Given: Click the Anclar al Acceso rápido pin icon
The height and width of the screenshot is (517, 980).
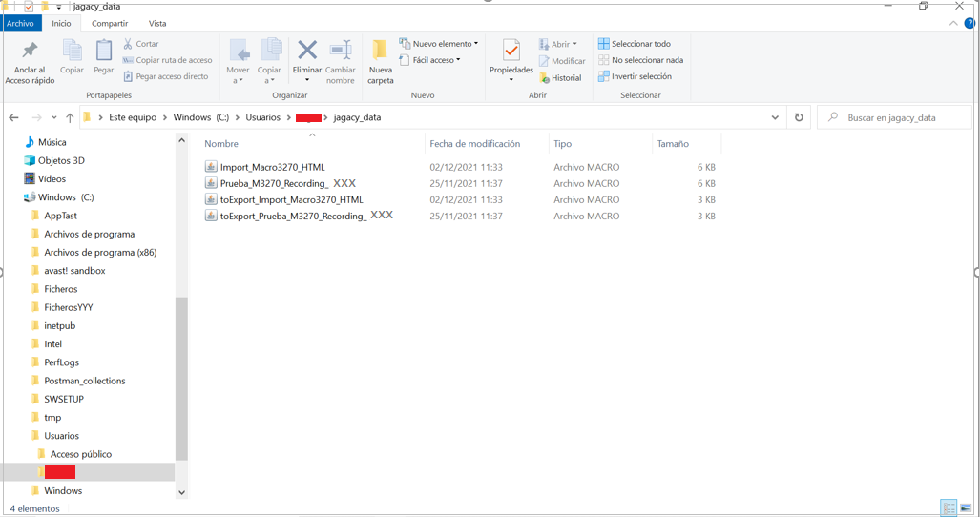Looking at the screenshot, I should click(30, 52).
